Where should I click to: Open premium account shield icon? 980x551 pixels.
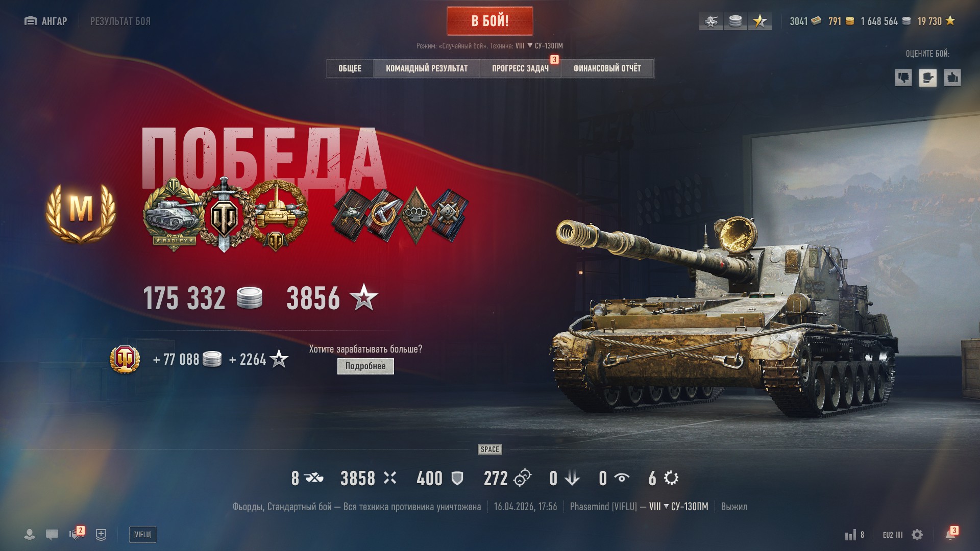point(125,359)
